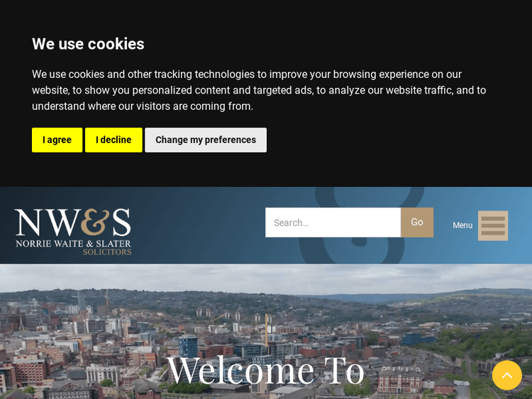
Task: Click the Menu label text
Action: pyautogui.click(x=462, y=225)
